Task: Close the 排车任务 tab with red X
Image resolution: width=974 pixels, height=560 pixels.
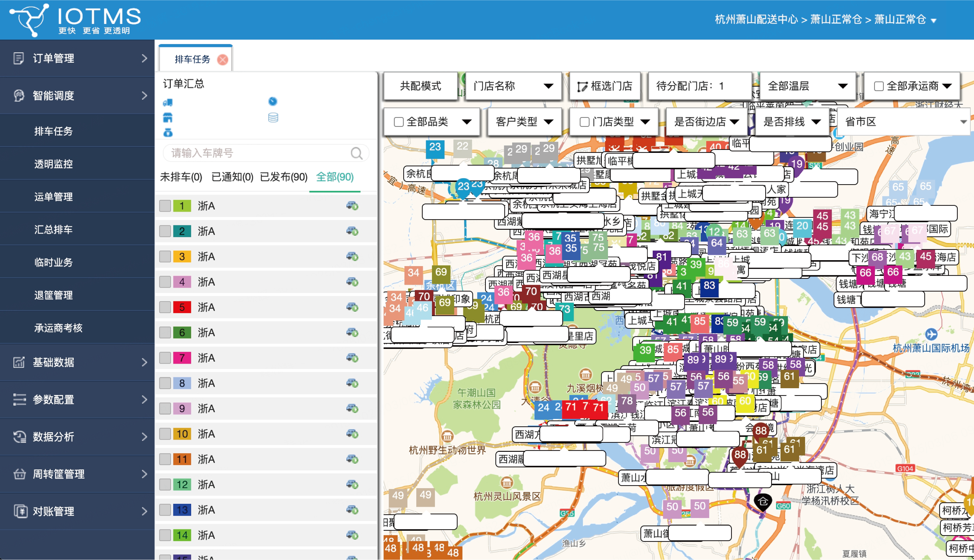Action: click(x=222, y=60)
